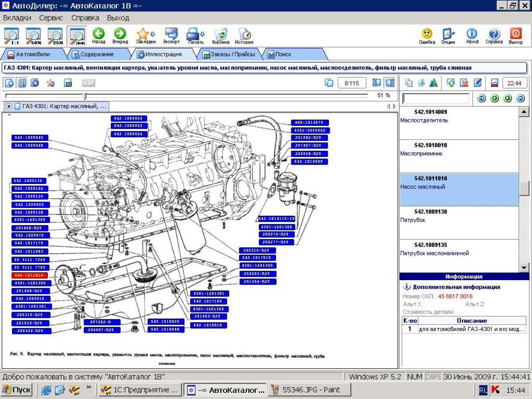The height and width of the screenshot is (399, 532).
Task: Click the parts list scroll-down arrow
Action: click(524, 267)
